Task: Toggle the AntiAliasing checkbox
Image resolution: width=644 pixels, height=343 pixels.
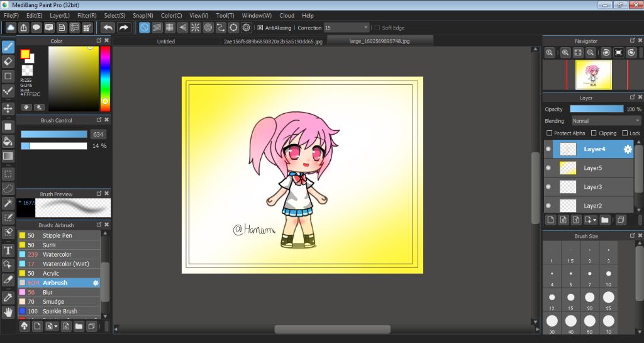Action: [260, 28]
